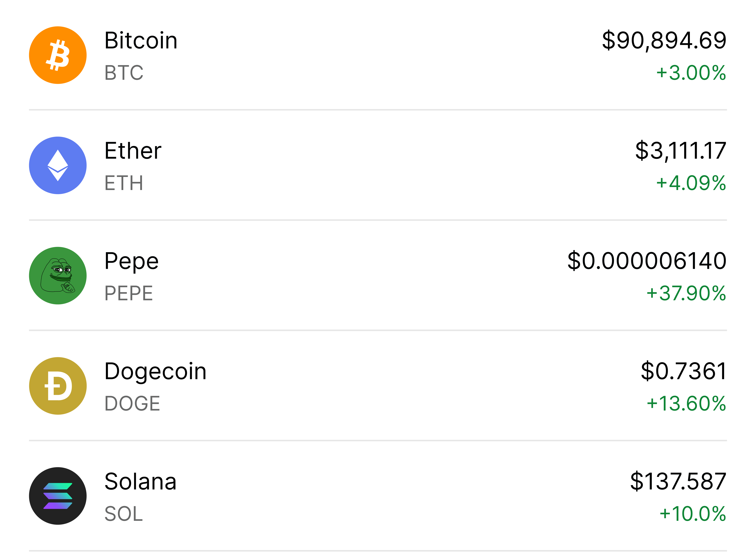This screenshot has height=560, width=756.
Task: Click Bitcoin price $90,894.69
Action: coord(664,41)
